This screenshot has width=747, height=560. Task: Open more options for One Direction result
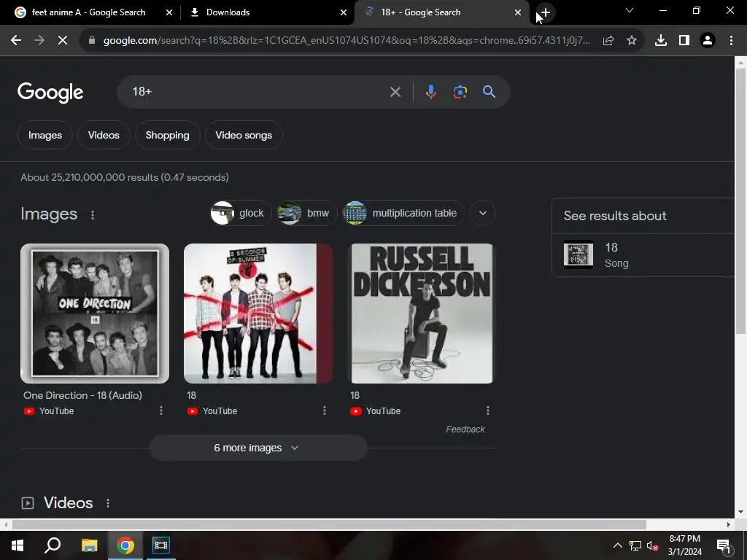pos(161,411)
